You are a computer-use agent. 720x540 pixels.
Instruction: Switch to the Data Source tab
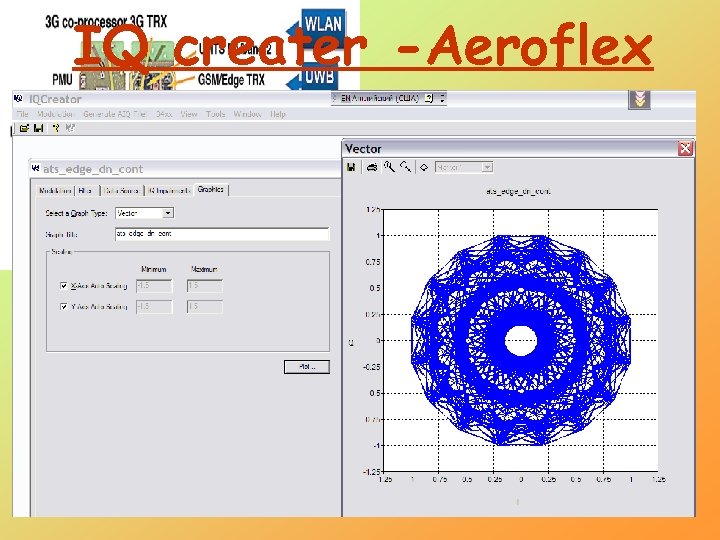(x=122, y=191)
